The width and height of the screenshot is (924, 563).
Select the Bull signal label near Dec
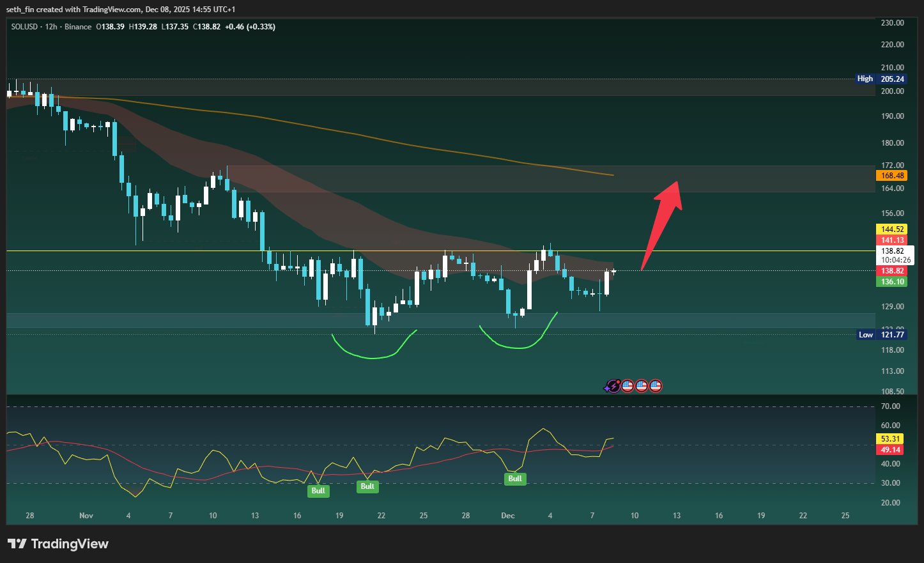pos(515,479)
